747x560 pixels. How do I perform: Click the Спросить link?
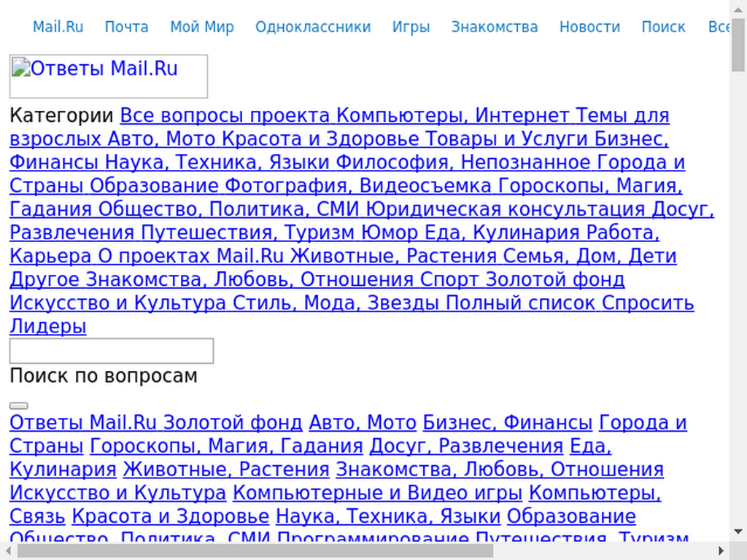[x=648, y=303]
